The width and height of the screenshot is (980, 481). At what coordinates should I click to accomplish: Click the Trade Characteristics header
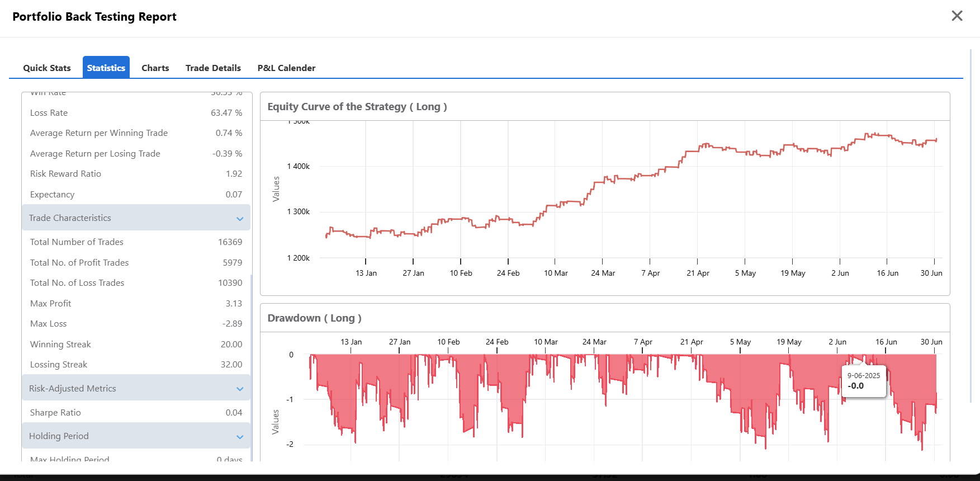[x=136, y=218]
